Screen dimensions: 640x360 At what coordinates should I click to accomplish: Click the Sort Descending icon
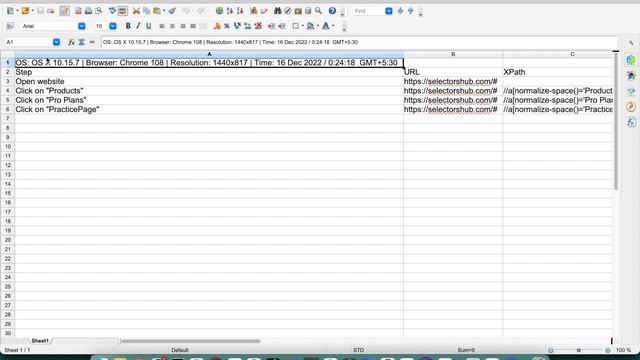point(240,11)
